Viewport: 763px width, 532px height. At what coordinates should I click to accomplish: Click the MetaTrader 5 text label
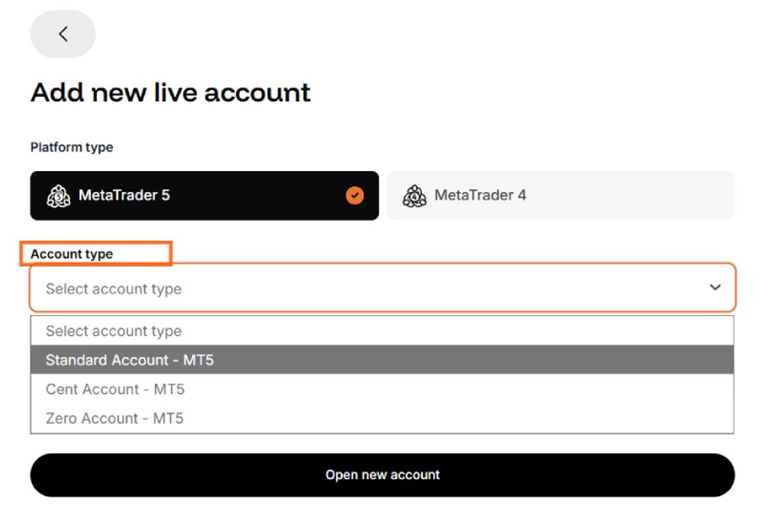(124, 195)
